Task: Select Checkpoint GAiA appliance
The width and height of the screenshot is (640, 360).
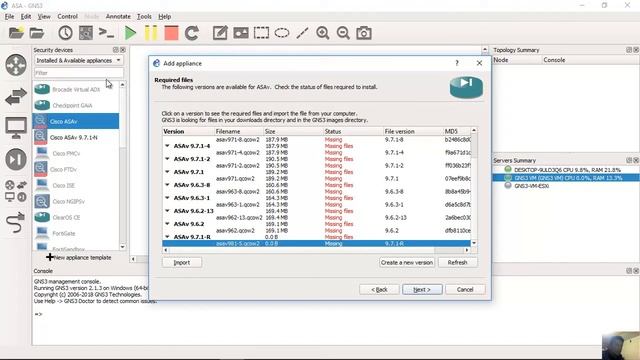Action: click(76, 105)
